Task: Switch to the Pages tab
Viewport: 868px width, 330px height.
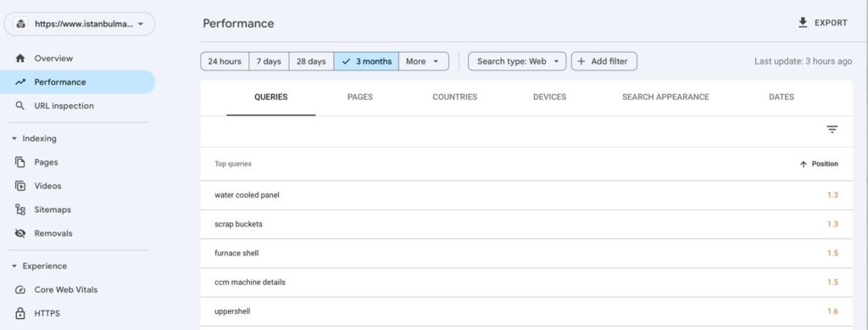Action: click(359, 97)
